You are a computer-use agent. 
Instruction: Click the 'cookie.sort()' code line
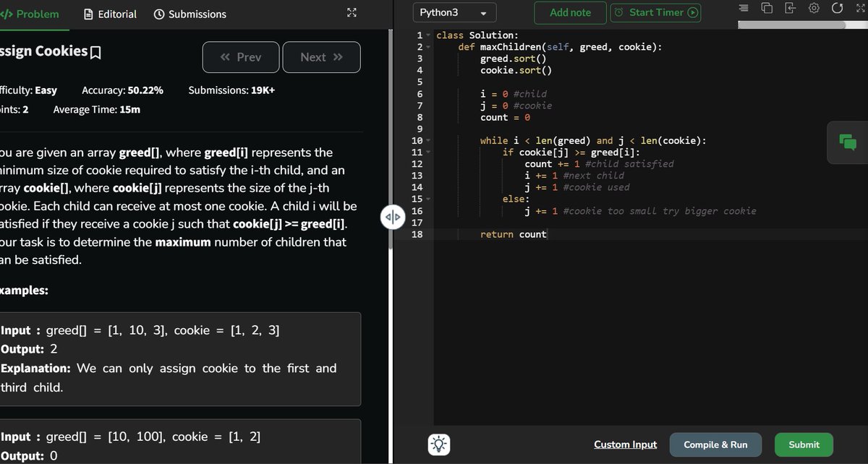[x=516, y=70]
